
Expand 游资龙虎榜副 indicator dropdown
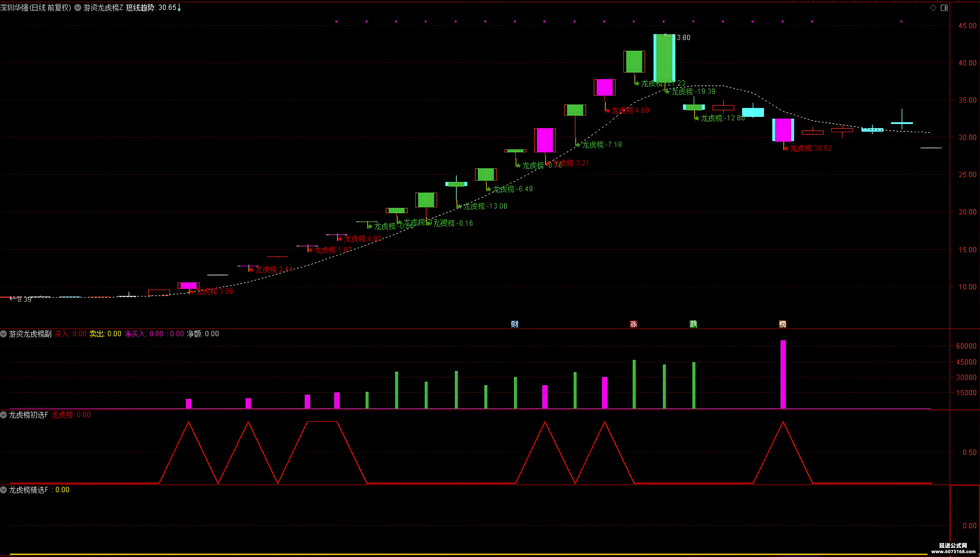pos(3,334)
